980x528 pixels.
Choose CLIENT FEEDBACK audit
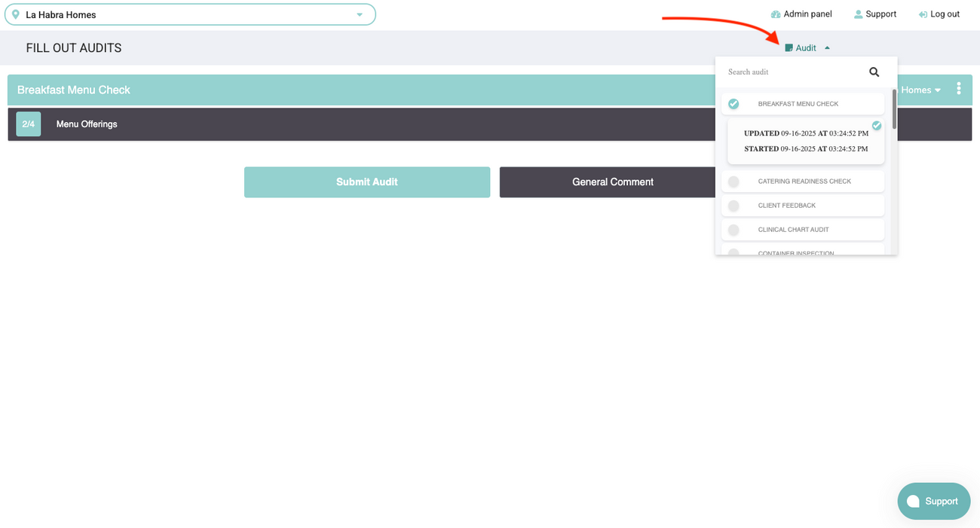click(803, 206)
